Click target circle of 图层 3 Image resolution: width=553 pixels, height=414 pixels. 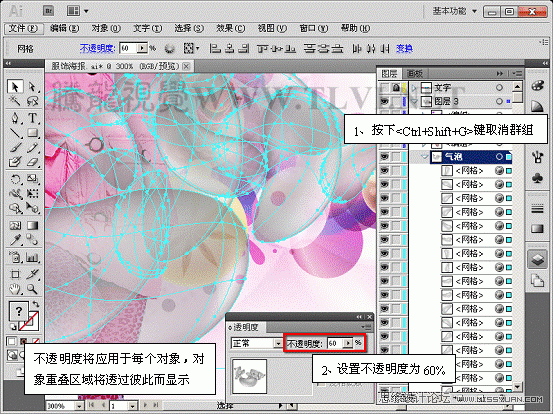pos(499,102)
